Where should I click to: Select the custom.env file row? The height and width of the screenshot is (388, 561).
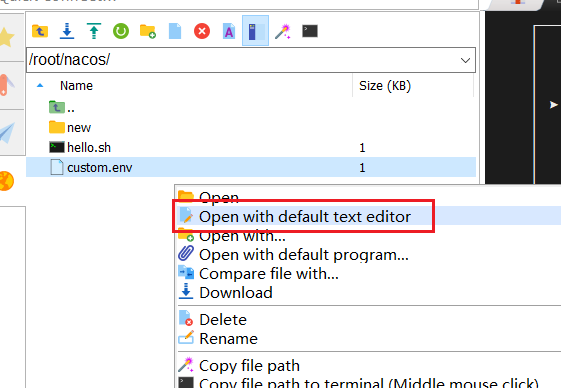click(x=251, y=167)
